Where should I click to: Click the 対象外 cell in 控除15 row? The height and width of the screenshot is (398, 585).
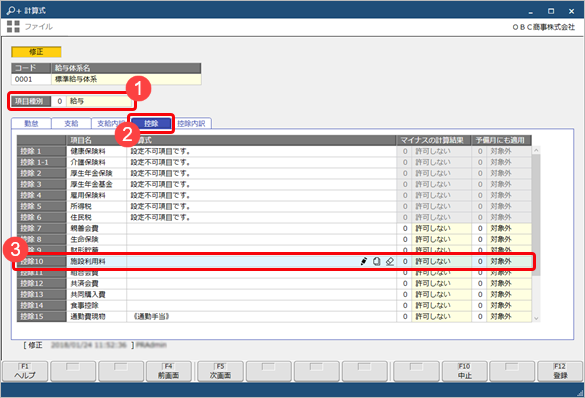pos(509,316)
